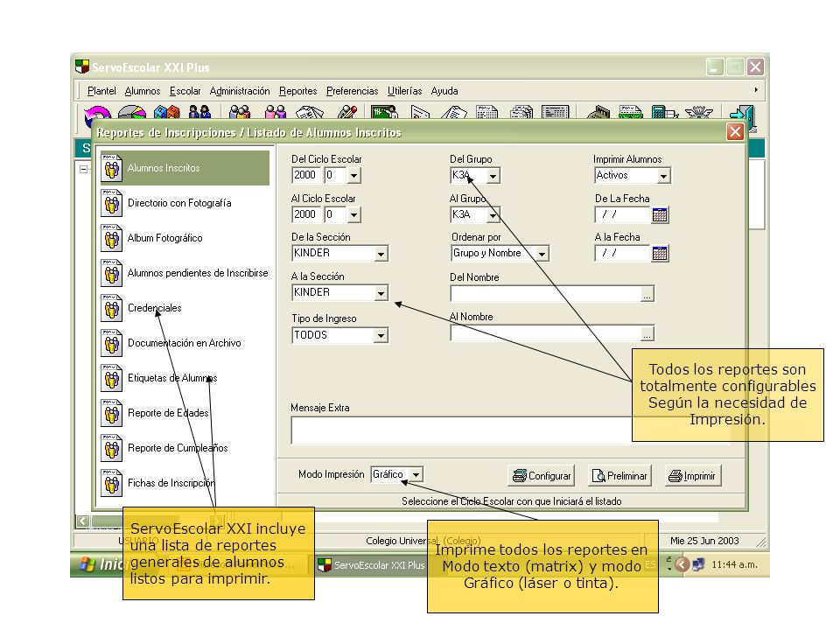Open the calendar picker for De La Fecha
Viewport: 840px width, 630px height.
click(660, 215)
